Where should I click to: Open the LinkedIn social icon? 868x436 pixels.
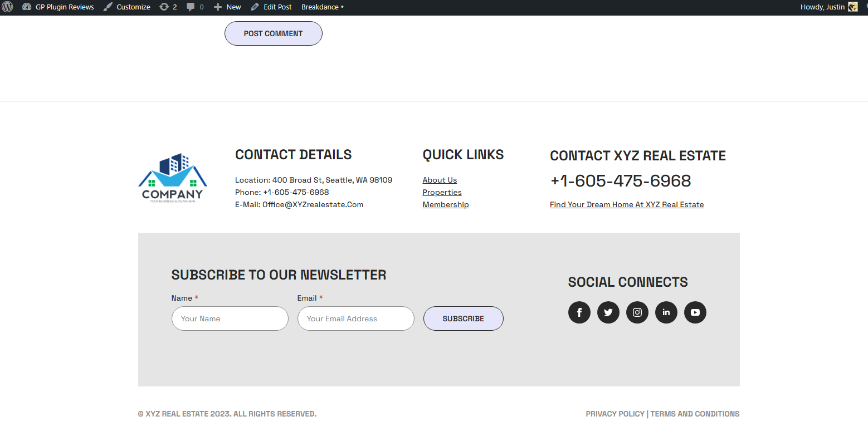coord(666,312)
